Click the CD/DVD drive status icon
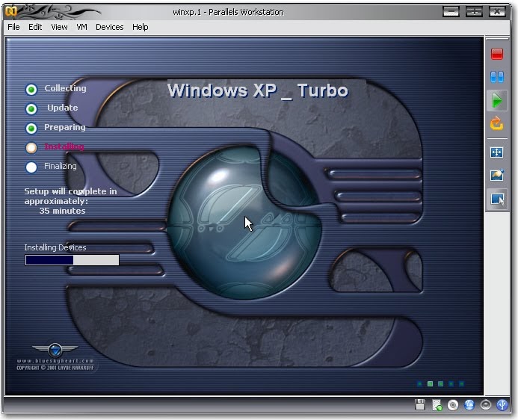Screen dimensions: 518x420 click(453, 405)
